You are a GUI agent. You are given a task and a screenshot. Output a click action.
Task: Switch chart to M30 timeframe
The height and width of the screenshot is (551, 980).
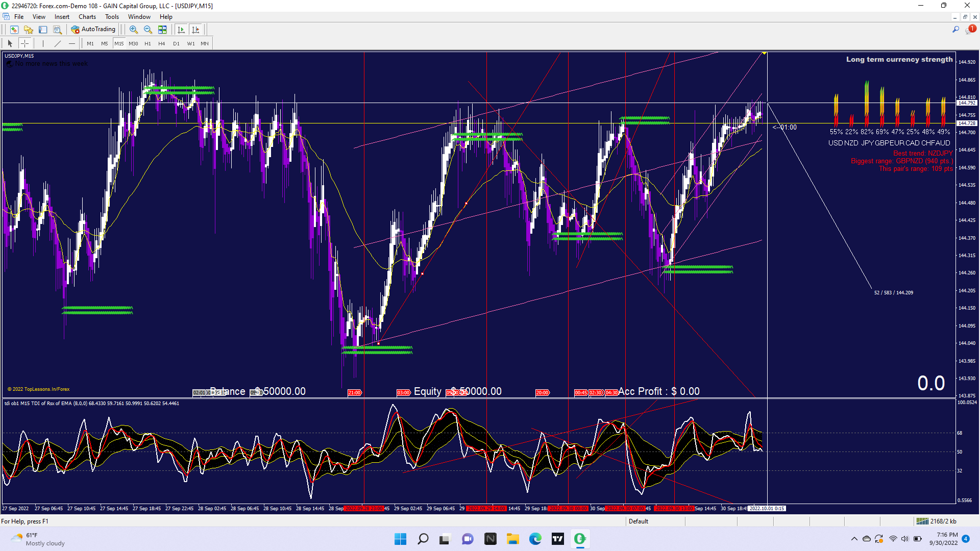coord(133,43)
